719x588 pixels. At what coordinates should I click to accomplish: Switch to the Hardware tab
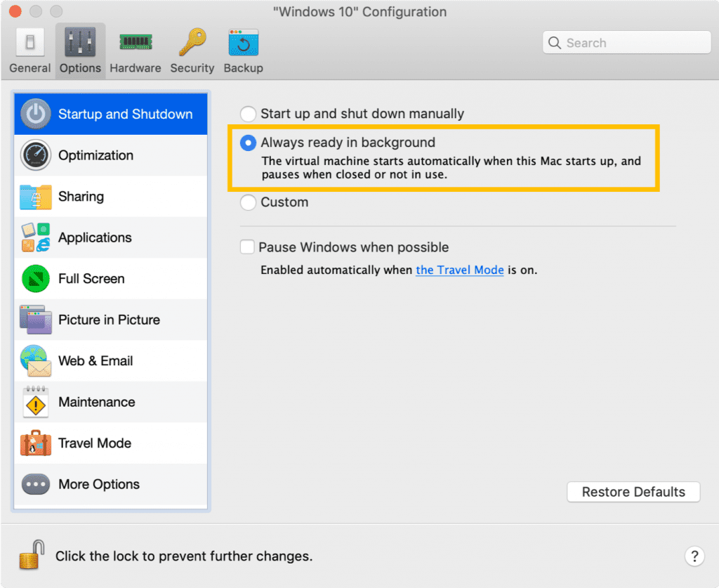click(135, 48)
